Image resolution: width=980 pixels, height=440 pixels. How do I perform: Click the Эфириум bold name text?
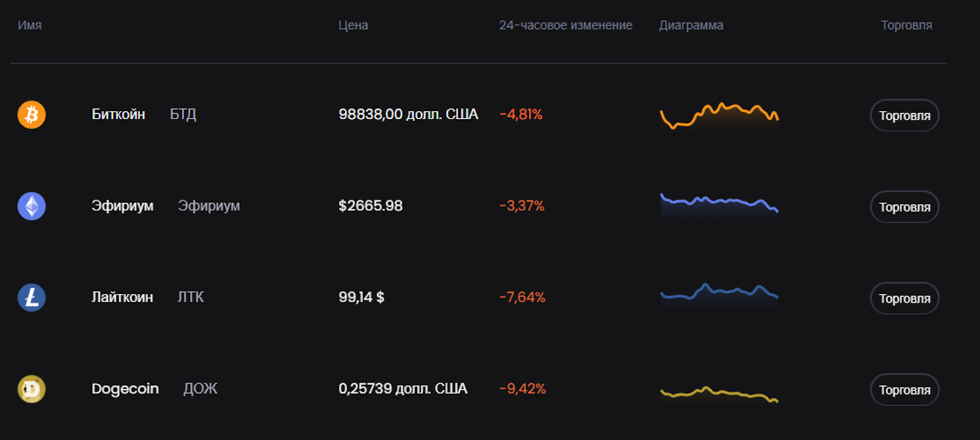tap(122, 206)
